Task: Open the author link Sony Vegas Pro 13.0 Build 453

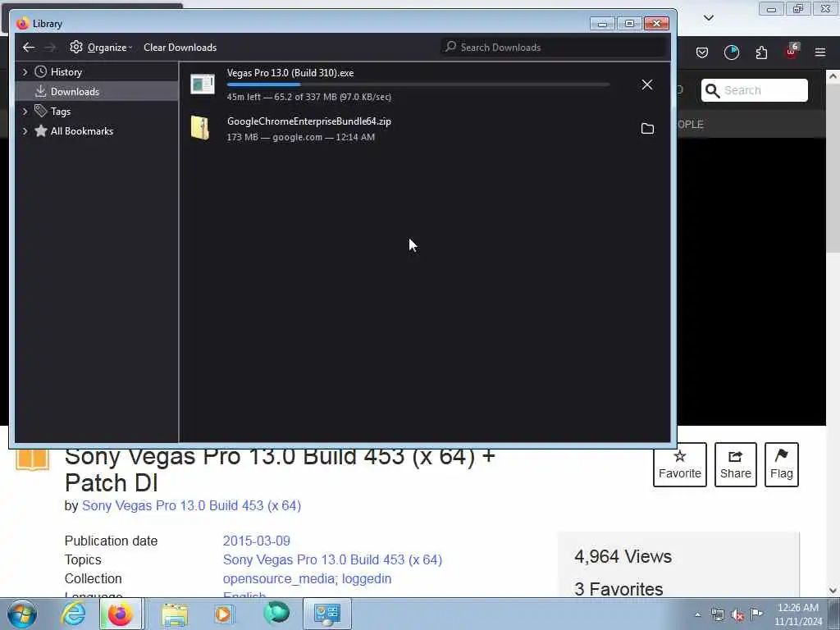Action: click(x=191, y=505)
